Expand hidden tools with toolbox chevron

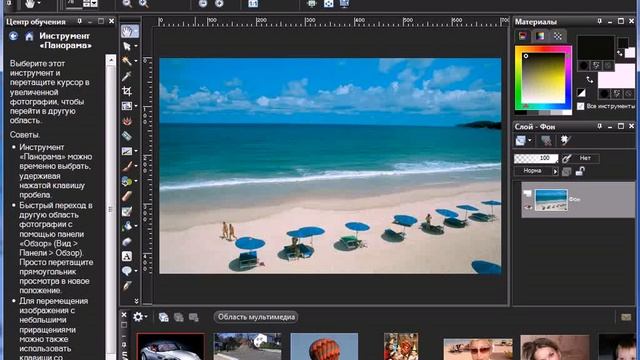pyautogui.click(x=136, y=301)
